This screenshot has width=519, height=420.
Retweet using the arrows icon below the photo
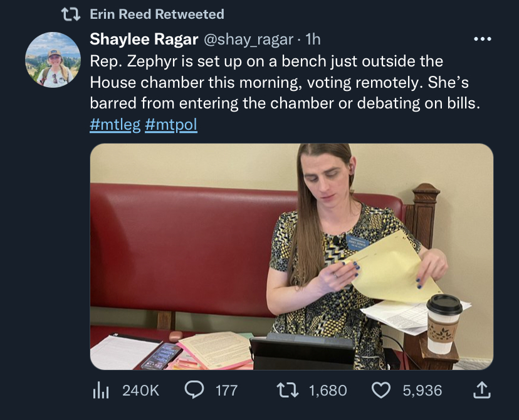pos(287,391)
